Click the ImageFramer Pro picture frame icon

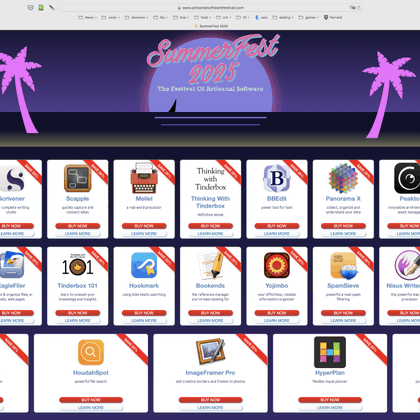click(x=210, y=352)
